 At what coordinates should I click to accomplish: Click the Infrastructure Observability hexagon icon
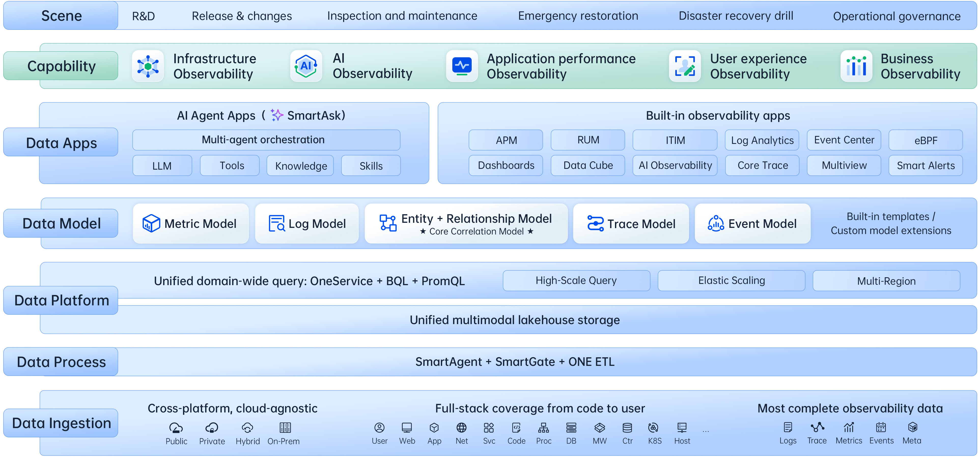tap(148, 66)
